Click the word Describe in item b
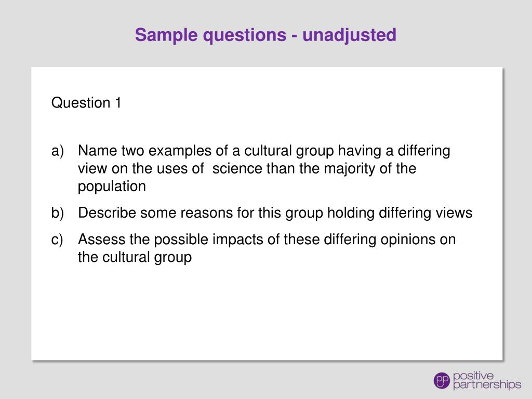 click(x=107, y=212)
